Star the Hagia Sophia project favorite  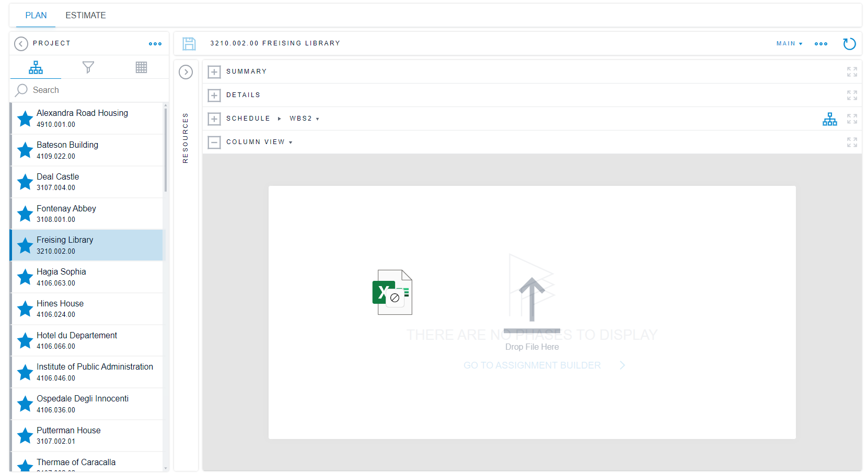(25, 277)
